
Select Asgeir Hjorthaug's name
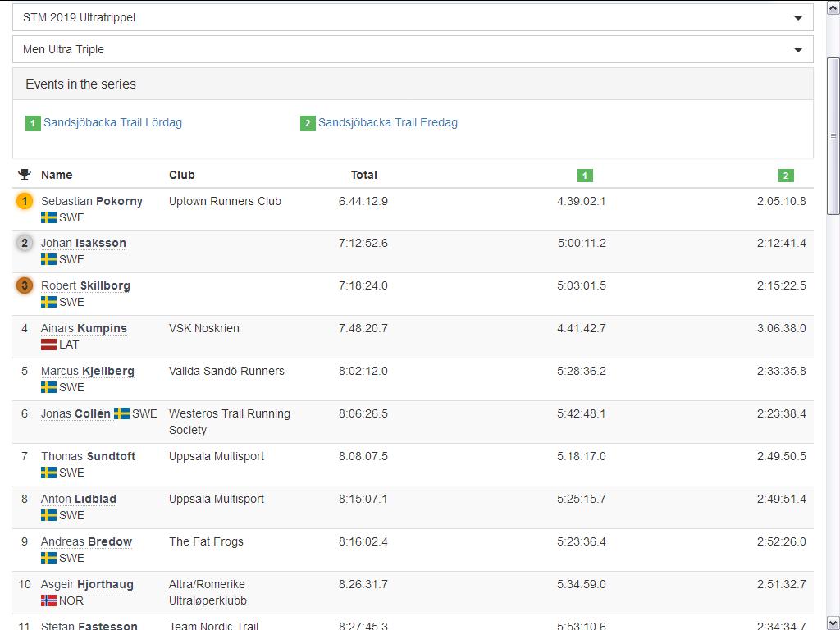[87, 584]
